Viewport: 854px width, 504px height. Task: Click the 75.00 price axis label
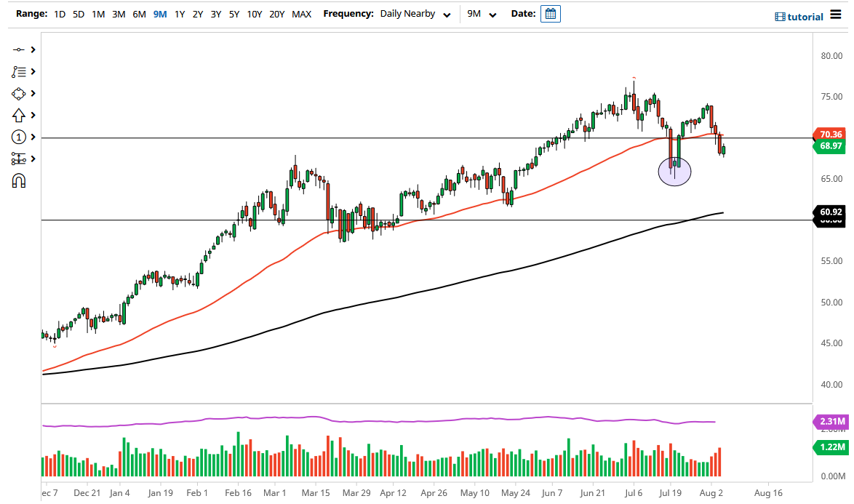(831, 97)
